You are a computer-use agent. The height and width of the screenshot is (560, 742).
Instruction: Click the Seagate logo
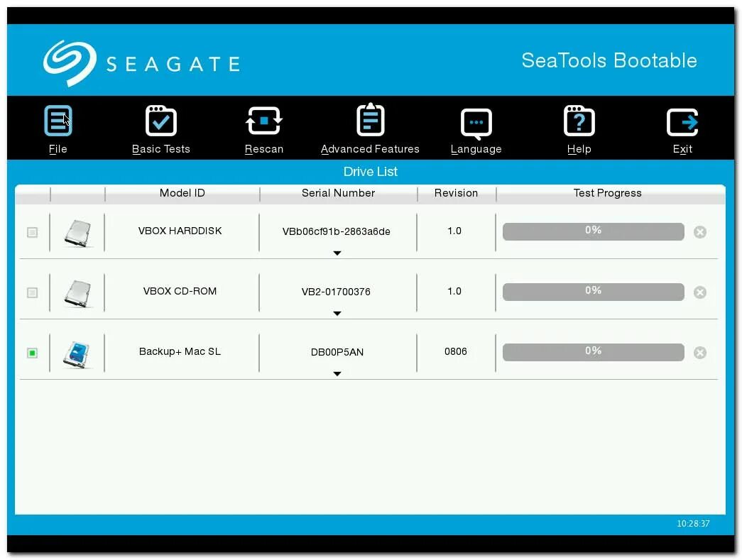pyautogui.click(x=141, y=63)
